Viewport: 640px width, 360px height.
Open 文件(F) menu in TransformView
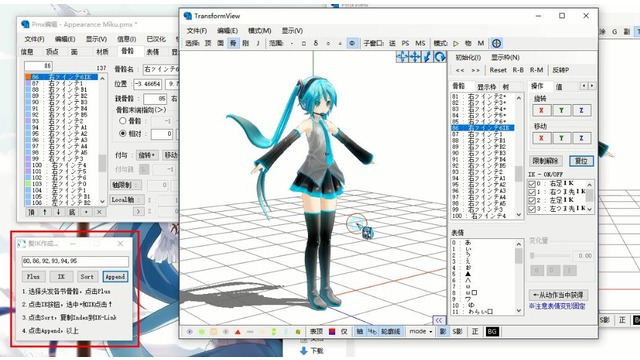pyautogui.click(x=197, y=31)
